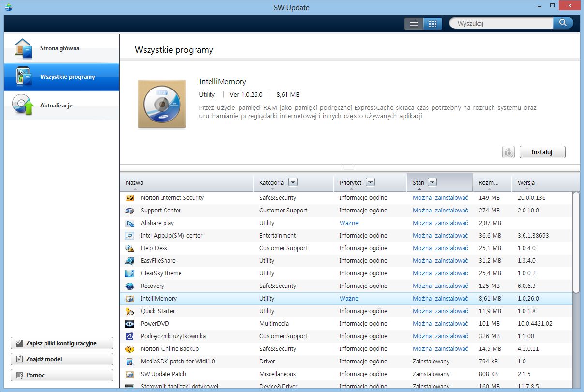Click the Recovery program icon
Viewport: 584px width, 392px height.
click(x=130, y=286)
